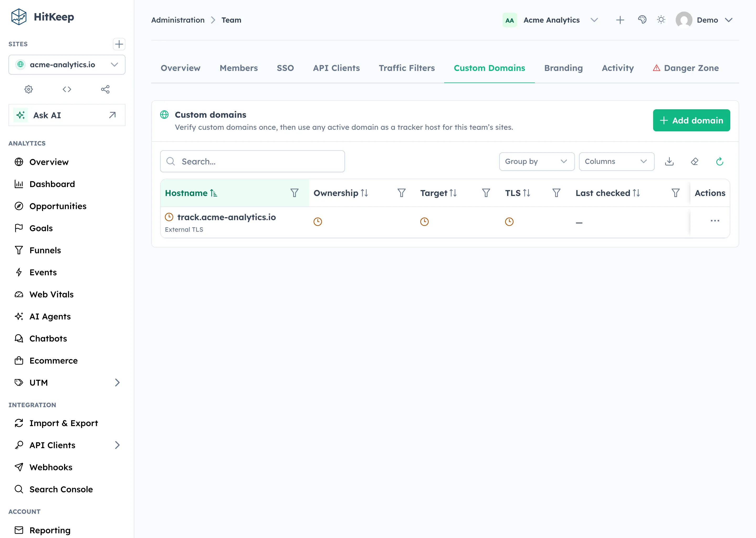Open Last checked column filter icon

pyautogui.click(x=675, y=193)
